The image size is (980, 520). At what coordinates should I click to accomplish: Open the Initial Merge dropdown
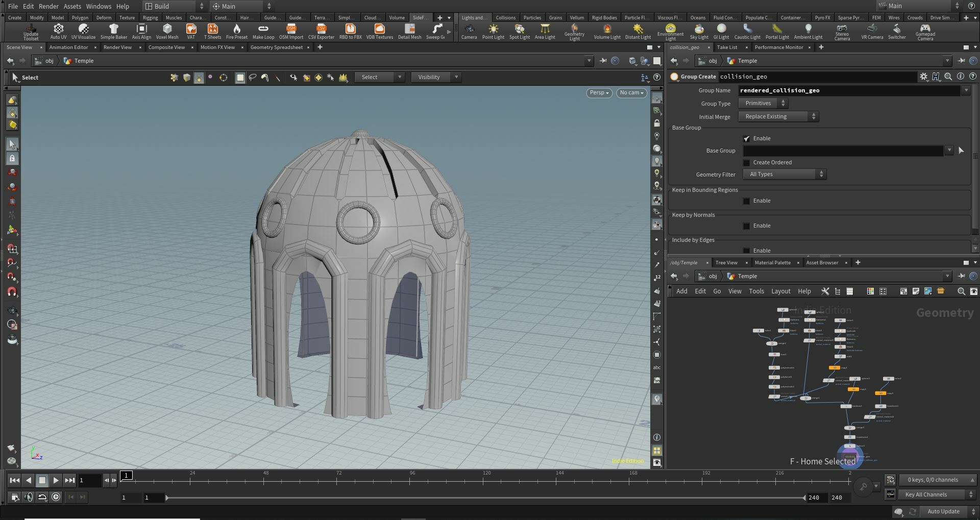(x=778, y=117)
